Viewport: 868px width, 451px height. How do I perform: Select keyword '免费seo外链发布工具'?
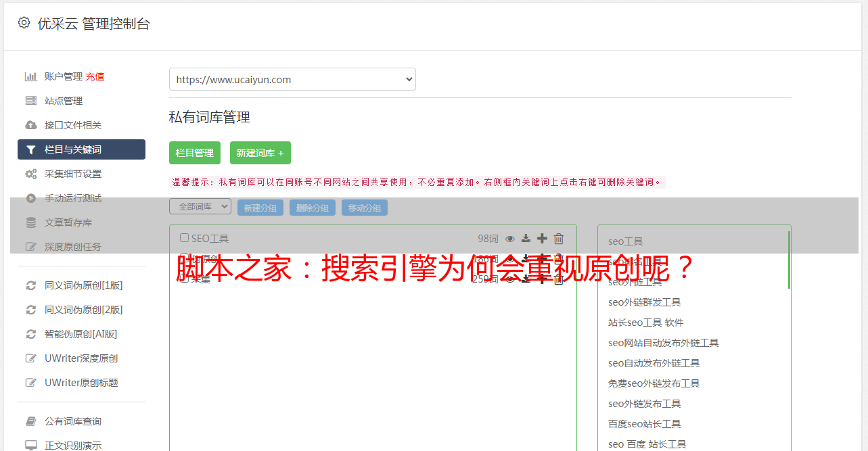(654, 383)
